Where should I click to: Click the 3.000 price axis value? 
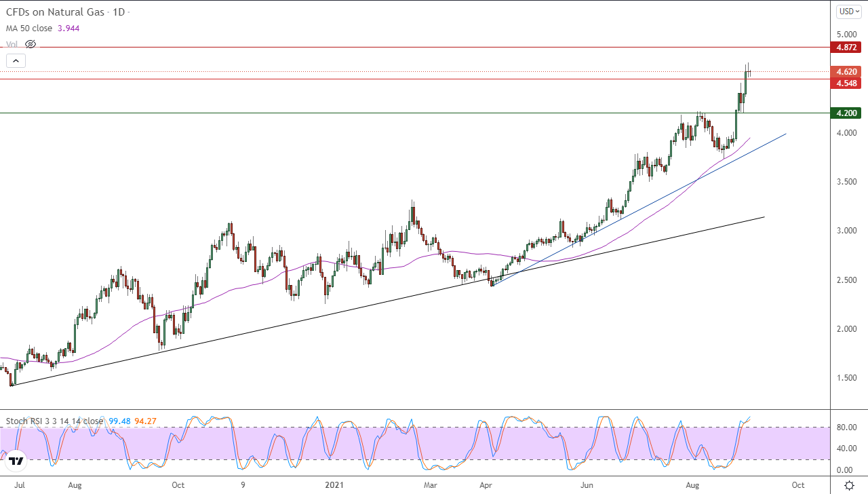coord(846,231)
